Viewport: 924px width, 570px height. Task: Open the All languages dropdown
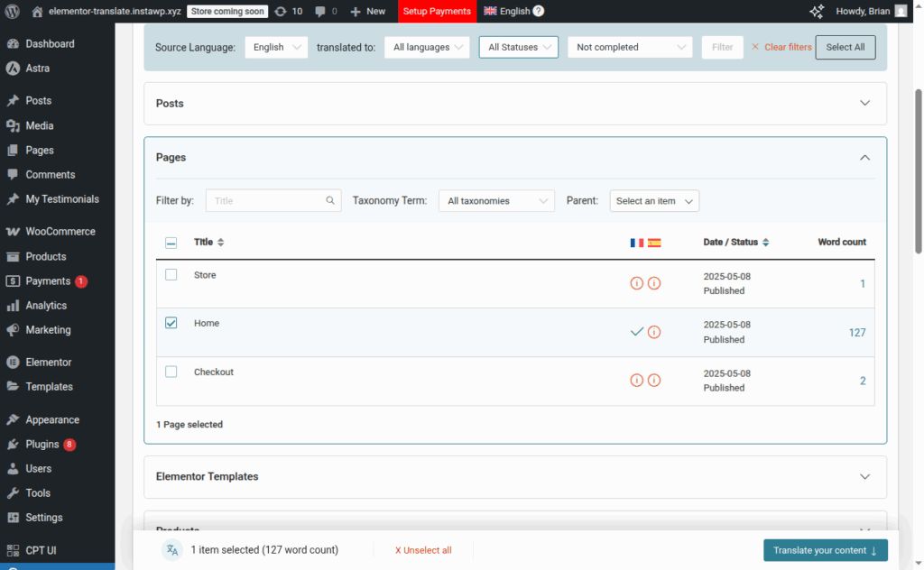pyautogui.click(x=427, y=47)
